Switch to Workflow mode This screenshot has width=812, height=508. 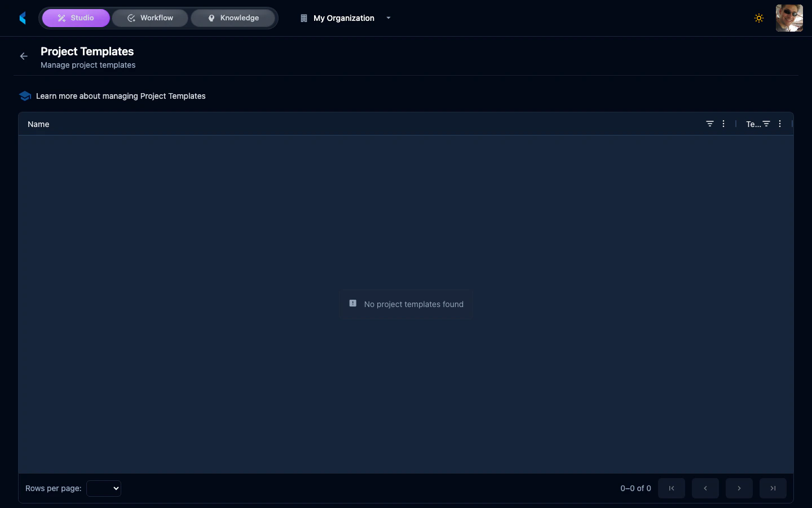pyautogui.click(x=150, y=17)
